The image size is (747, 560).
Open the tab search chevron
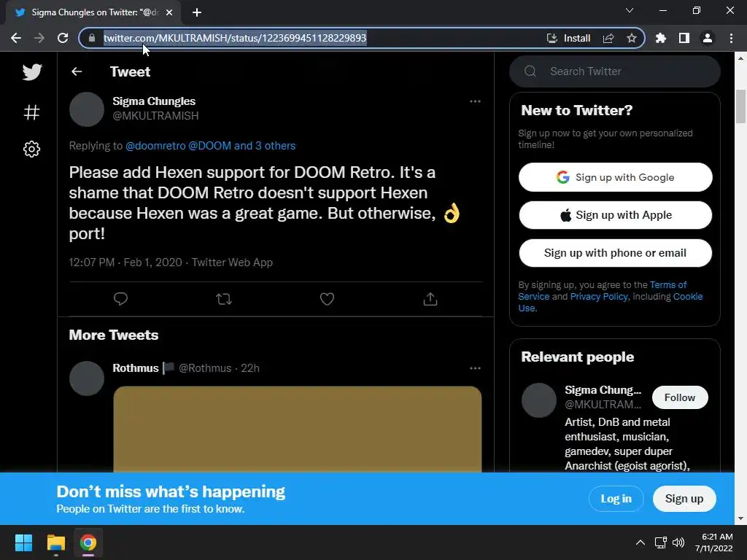point(630,10)
